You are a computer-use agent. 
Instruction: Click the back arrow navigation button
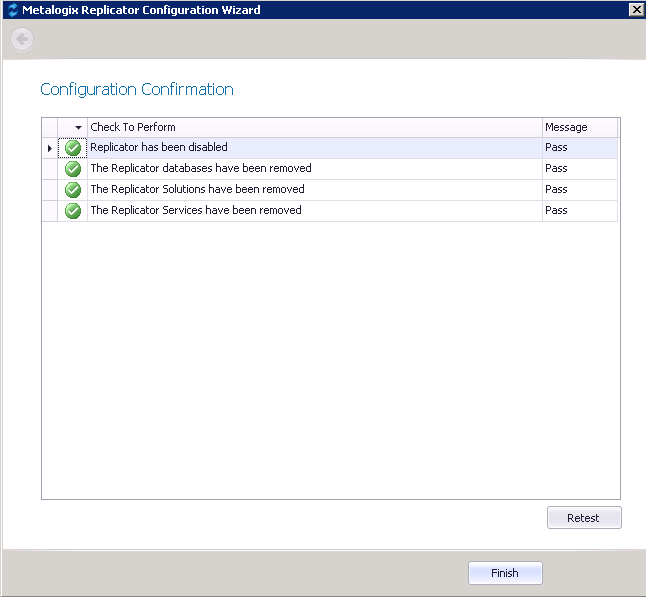click(22, 39)
